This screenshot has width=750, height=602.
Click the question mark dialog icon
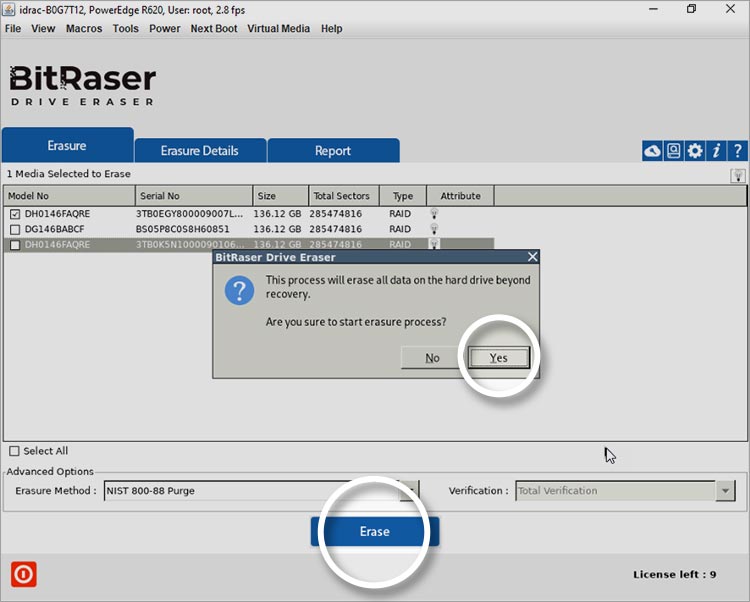coord(240,290)
